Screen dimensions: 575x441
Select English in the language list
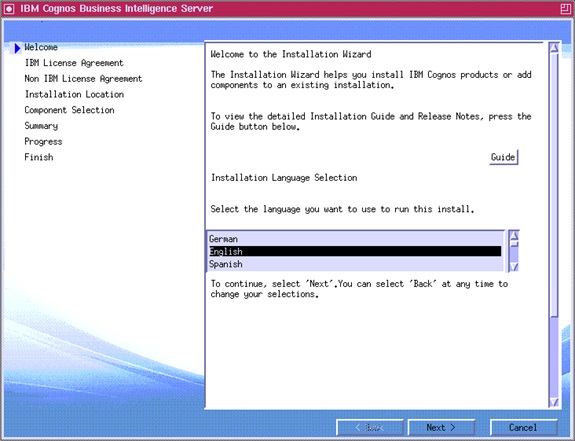coord(355,251)
